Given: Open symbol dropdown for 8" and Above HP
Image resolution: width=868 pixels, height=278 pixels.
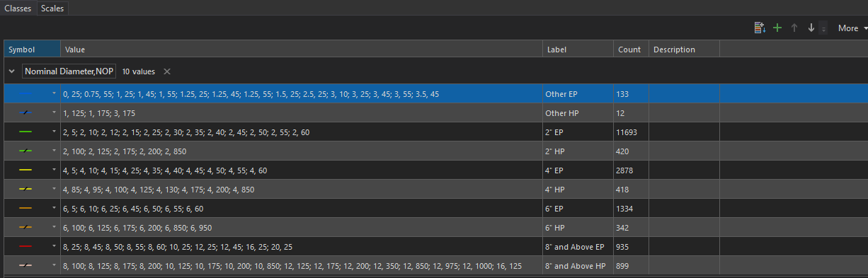Looking at the screenshot, I should [54, 265].
